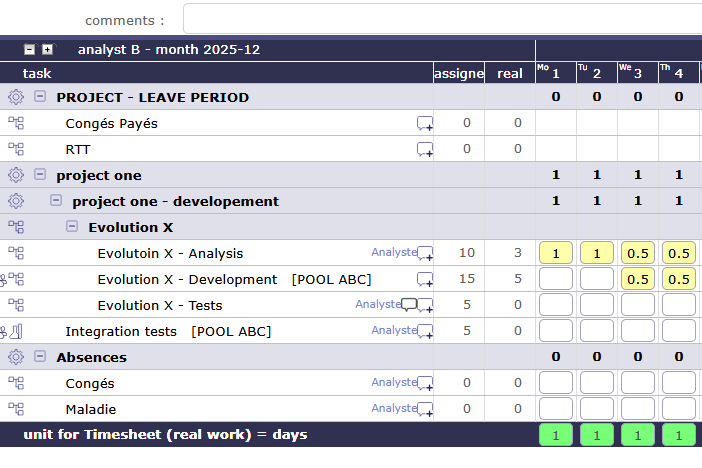Click Monday 1 cell for Evolutoin X - Analysis
Viewport: 702px width, 468px height.
tap(556, 253)
